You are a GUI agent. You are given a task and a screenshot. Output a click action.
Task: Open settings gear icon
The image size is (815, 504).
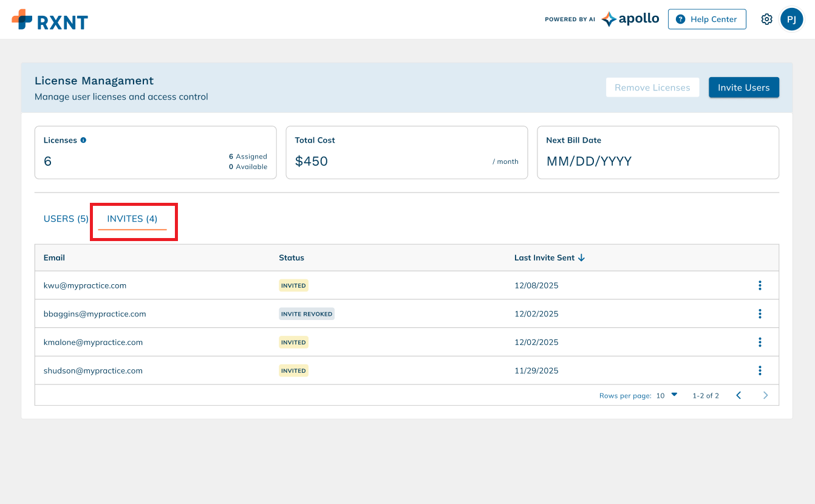pyautogui.click(x=766, y=19)
